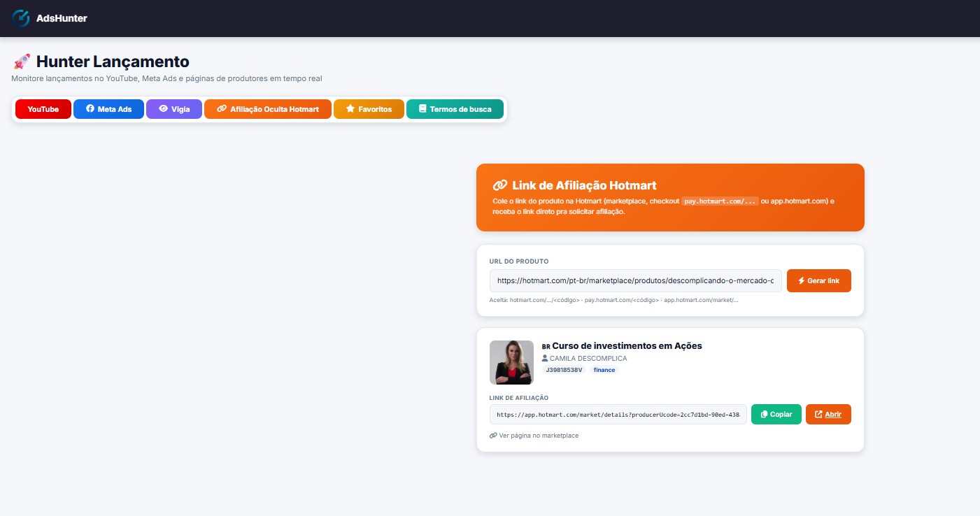
Task: Click the book icon on Termos de busca
Action: pos(422,109)
